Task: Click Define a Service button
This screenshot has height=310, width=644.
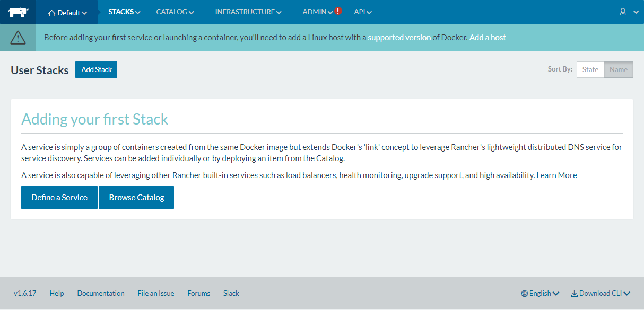Action: tap(59, 198)
